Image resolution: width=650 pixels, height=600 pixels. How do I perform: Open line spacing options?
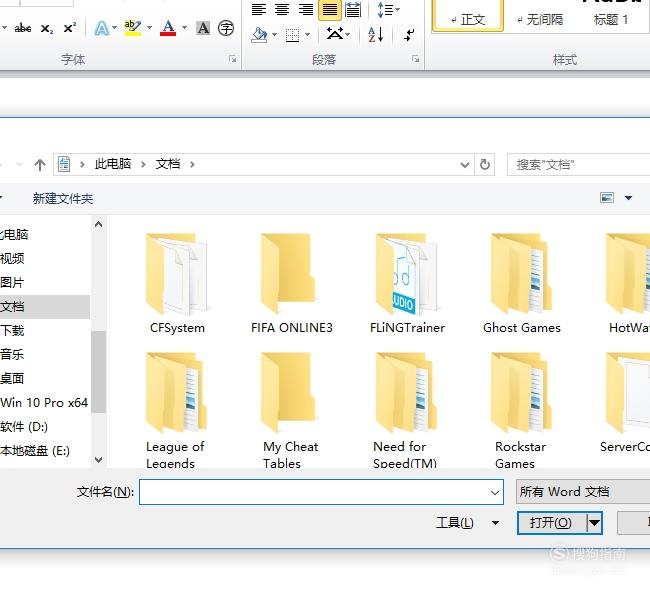(388, 9)
